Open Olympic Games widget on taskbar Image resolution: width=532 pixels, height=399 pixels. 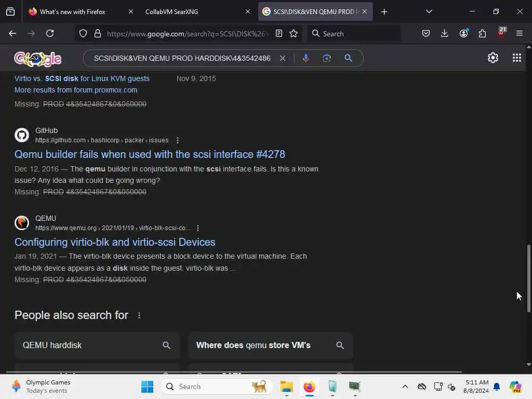(42, 387)
